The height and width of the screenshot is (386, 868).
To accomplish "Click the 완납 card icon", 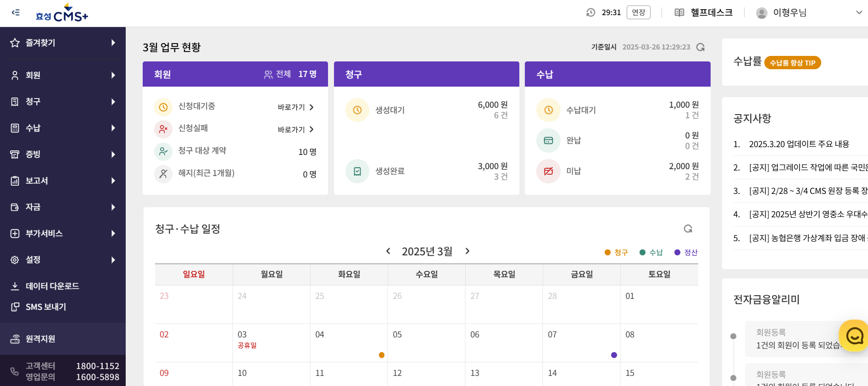I will point(549,140).
